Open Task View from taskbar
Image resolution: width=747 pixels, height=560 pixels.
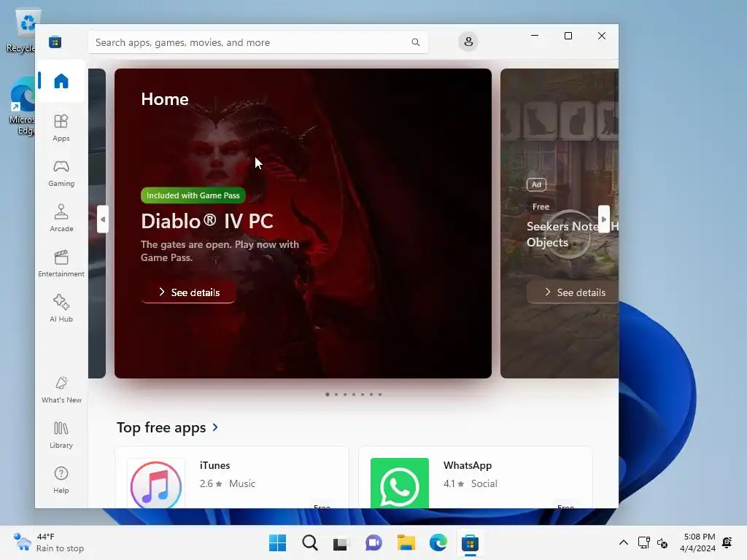341,542
